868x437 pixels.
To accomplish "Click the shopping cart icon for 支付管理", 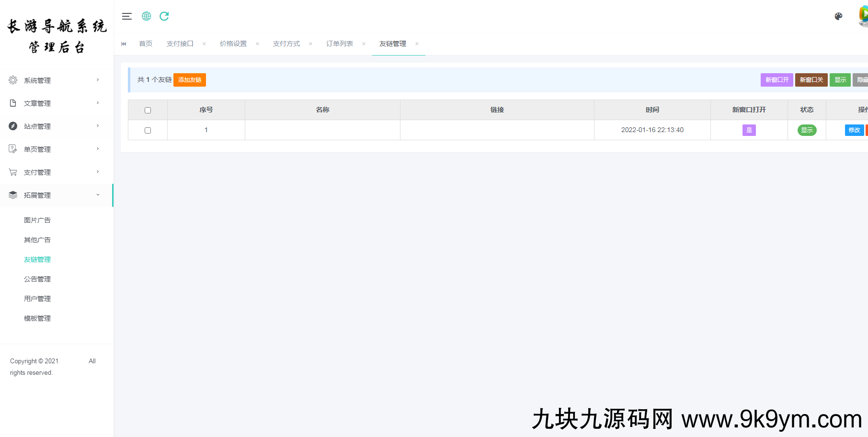I will pyautogui.click(x=13, y=172).
